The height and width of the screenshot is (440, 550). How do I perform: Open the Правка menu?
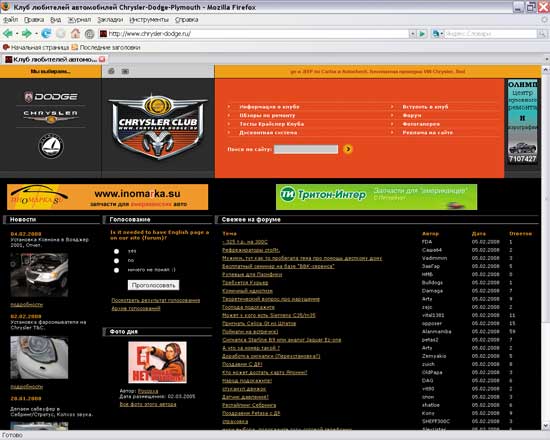[34, 20]
